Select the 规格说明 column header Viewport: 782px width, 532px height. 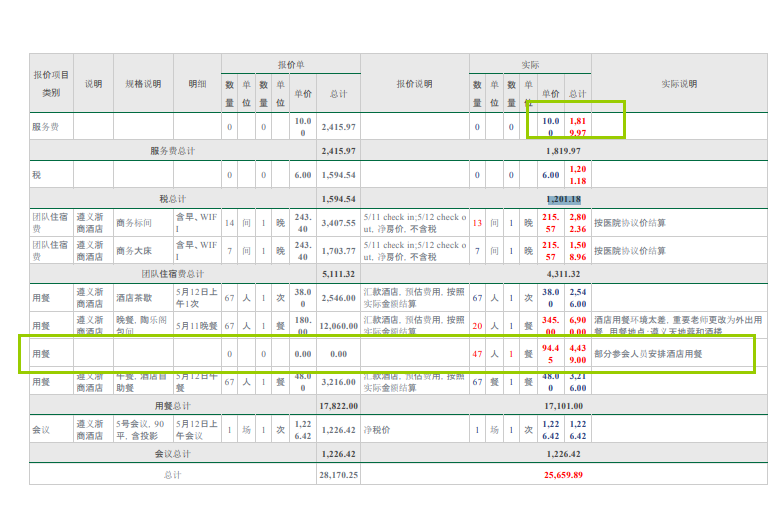(143, 84)
